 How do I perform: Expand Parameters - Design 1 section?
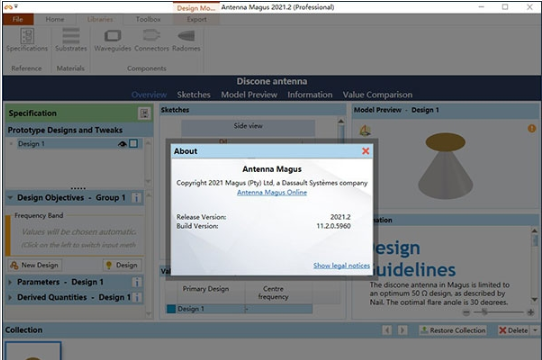tap(10, 282)
